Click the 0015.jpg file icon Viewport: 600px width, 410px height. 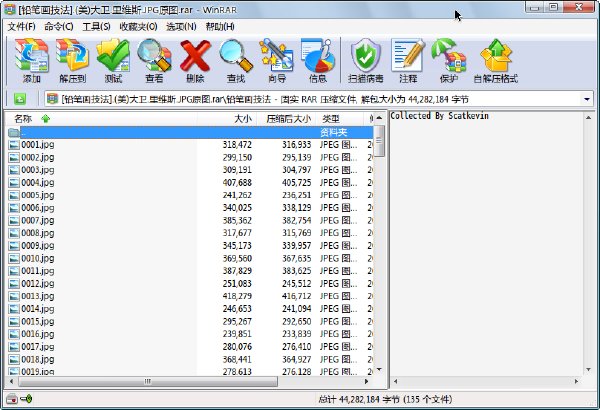(x=14, y=322)
